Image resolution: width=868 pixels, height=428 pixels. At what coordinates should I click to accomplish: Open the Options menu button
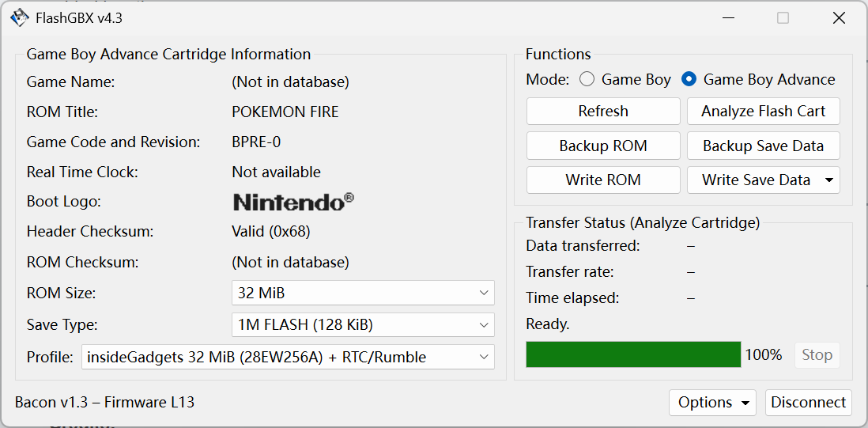pyautogui.click(x=712, y=403)
